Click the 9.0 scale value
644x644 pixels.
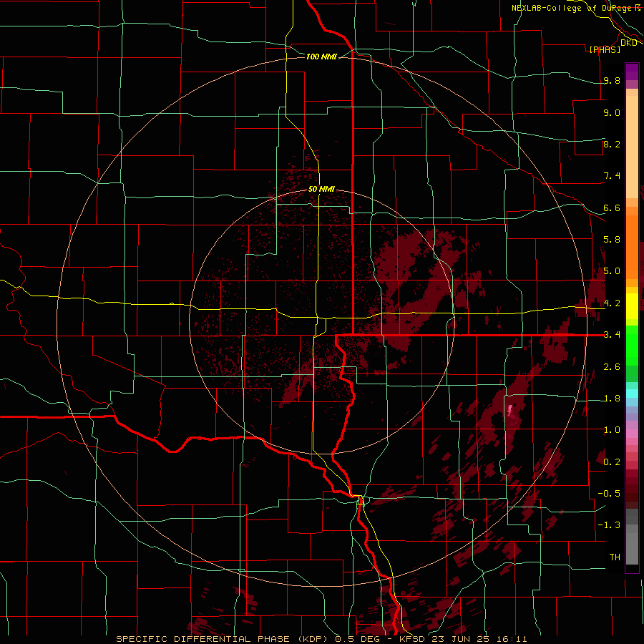[612, 112]
